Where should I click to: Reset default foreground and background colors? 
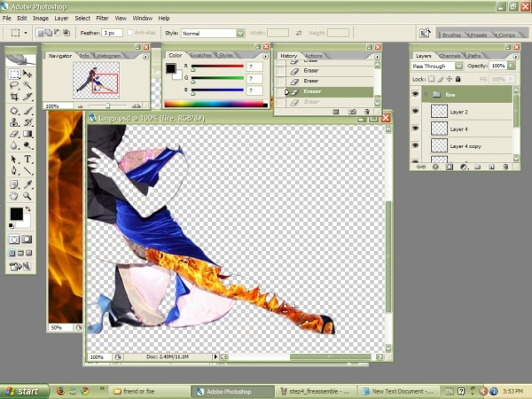[x=12, y=225]
